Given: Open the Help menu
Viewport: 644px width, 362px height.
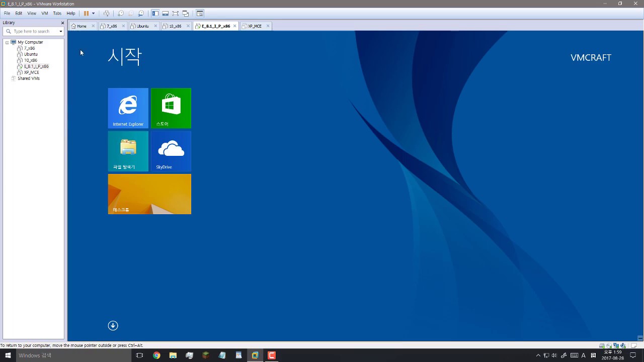Looking at the screenshot, I should tap(71, 13).
